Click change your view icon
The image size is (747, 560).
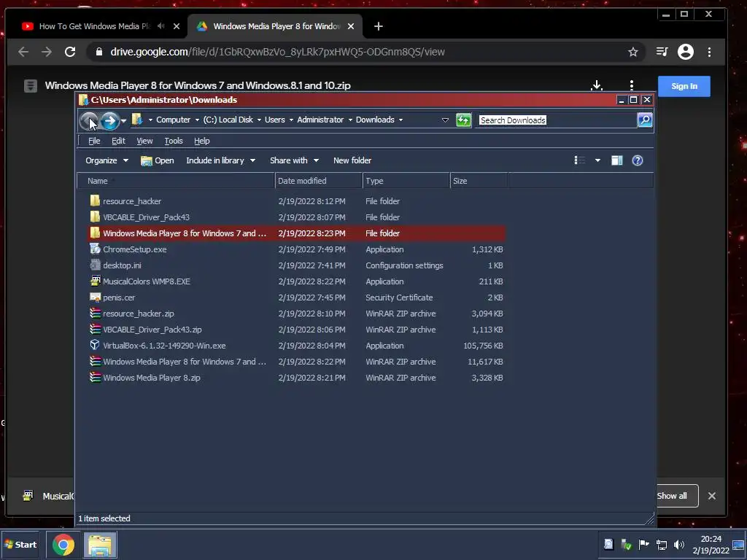[579, 160]
